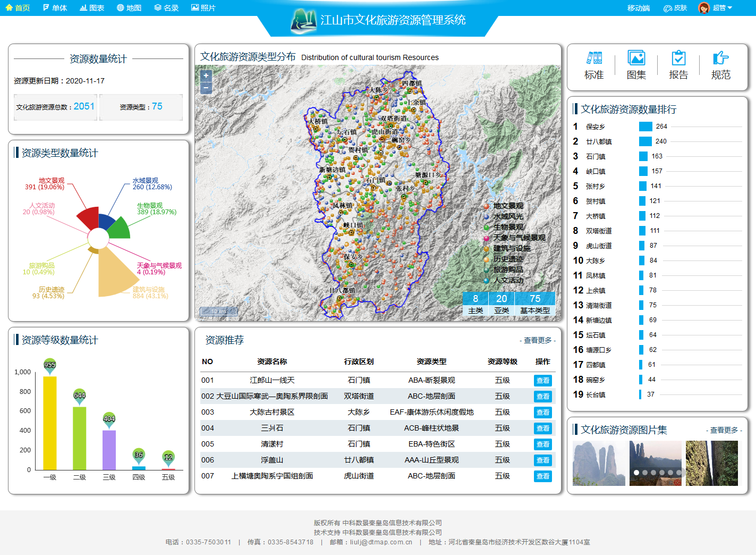756x555 pixels.
Task: Zoom in on the map
Action: pyautogui.click(x=206, y=76)
